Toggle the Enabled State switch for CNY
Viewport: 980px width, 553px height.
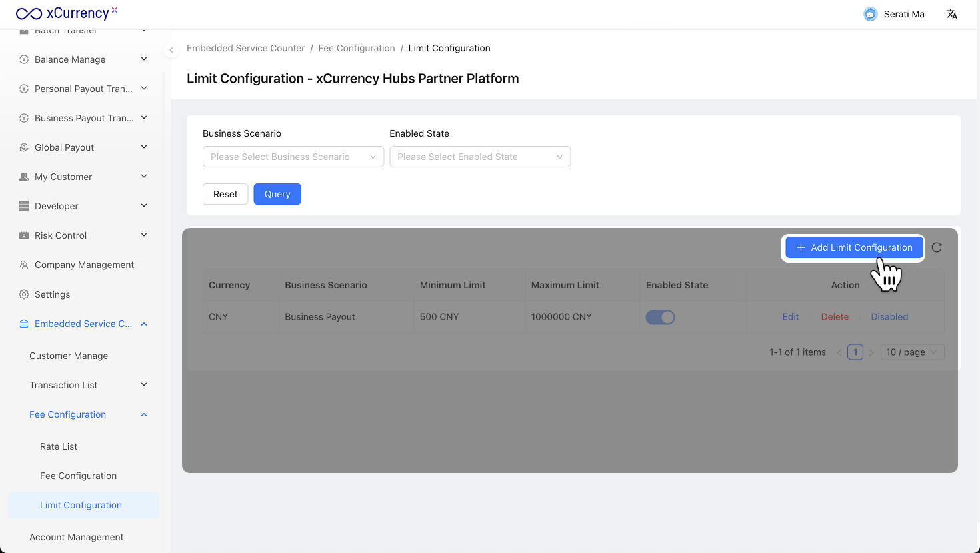660,317
